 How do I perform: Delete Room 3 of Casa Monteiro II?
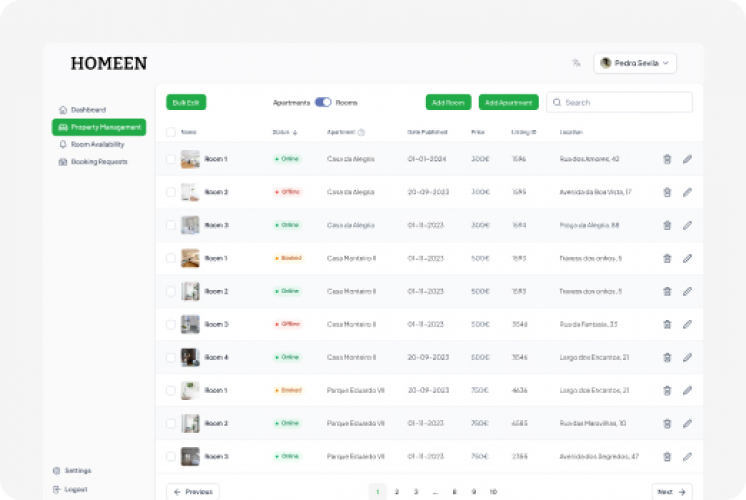click(667, 324)
